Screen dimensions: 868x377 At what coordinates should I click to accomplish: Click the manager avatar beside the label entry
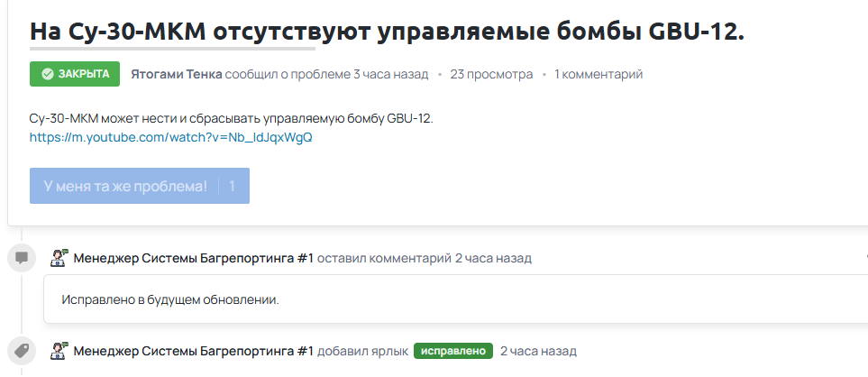pos(59,351)
